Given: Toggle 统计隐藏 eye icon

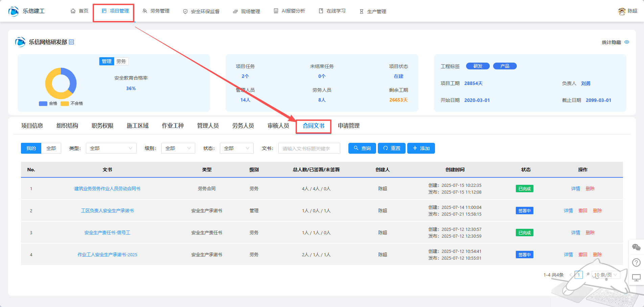Looking at the screenshot, I should pos(627,42).
